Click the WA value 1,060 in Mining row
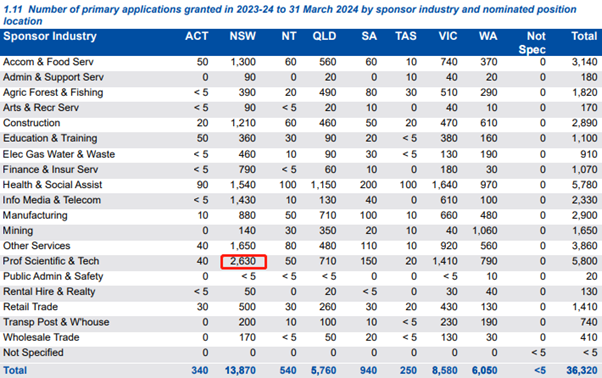Image resolution: width=602 pixels, height=378 pixels. (x=485, y=231)
